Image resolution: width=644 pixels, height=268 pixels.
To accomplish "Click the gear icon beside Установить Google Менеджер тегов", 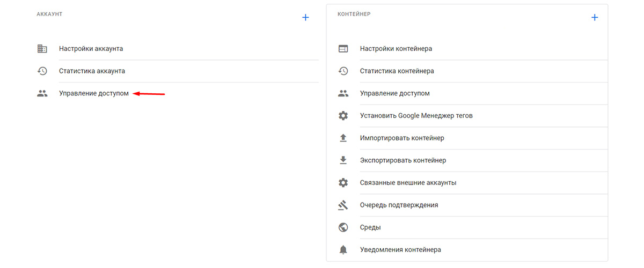I will click(343, 116).
